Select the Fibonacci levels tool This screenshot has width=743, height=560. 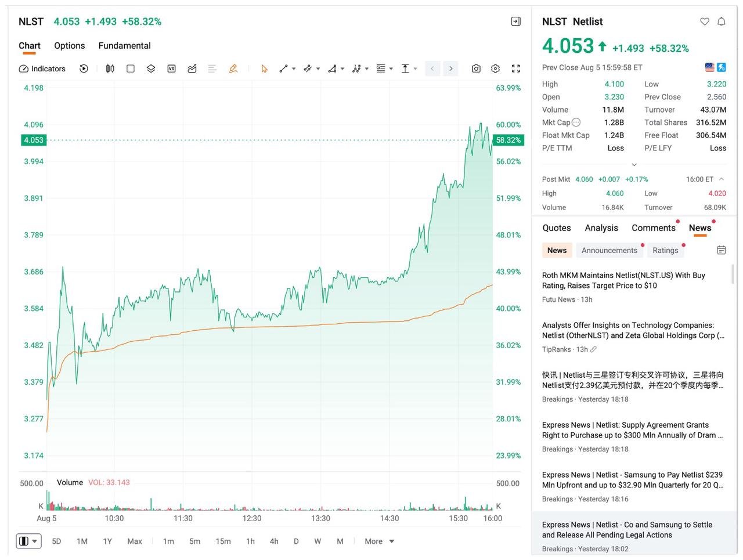[381, 68]
